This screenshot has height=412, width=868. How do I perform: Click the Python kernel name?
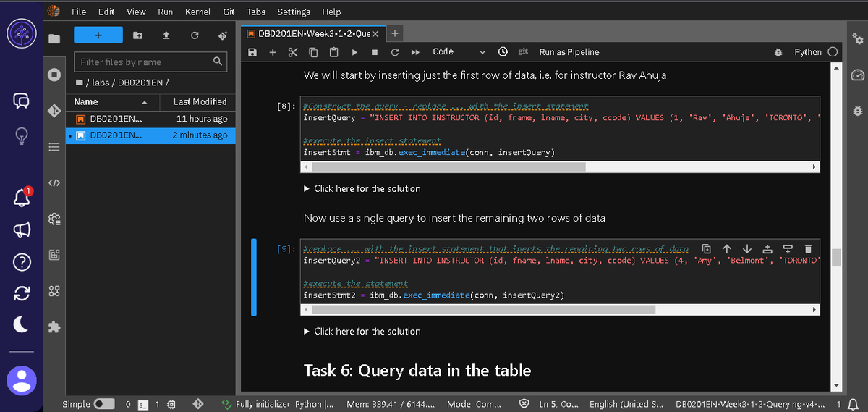808,52
